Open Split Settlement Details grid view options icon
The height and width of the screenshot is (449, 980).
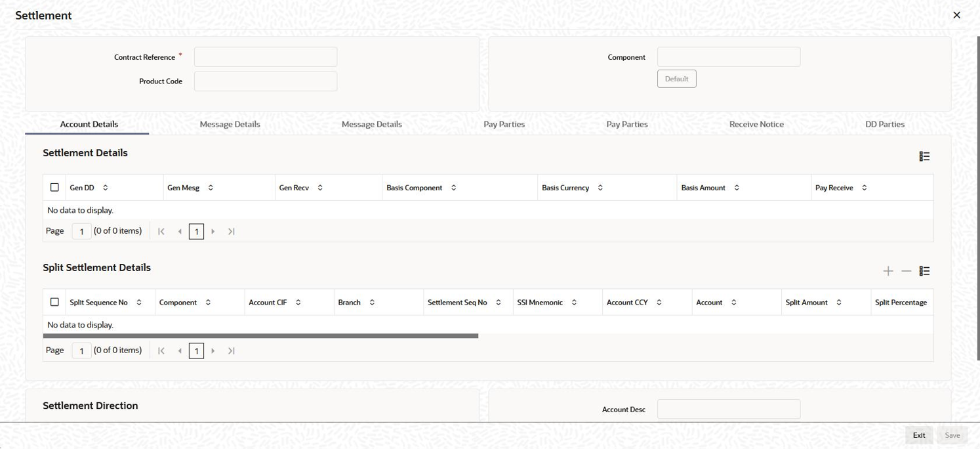point(924,271)
